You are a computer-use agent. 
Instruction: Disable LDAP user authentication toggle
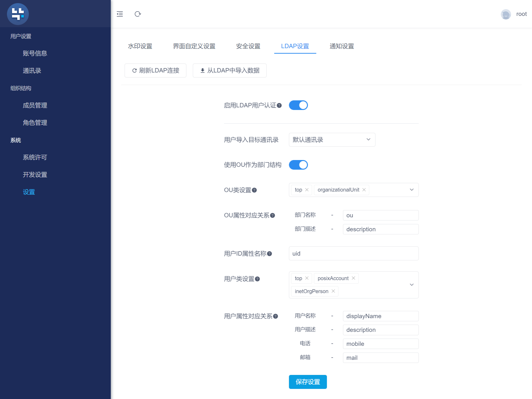(298, 105)
